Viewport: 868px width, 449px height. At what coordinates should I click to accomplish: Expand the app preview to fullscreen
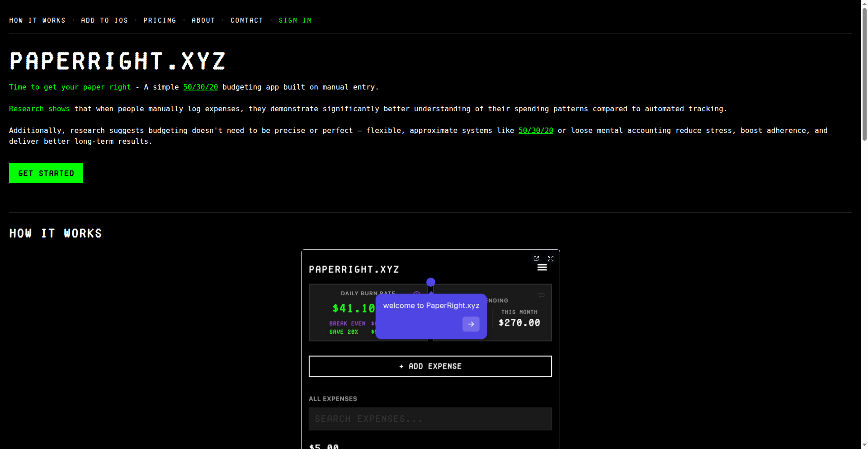(x=550, y=258)
